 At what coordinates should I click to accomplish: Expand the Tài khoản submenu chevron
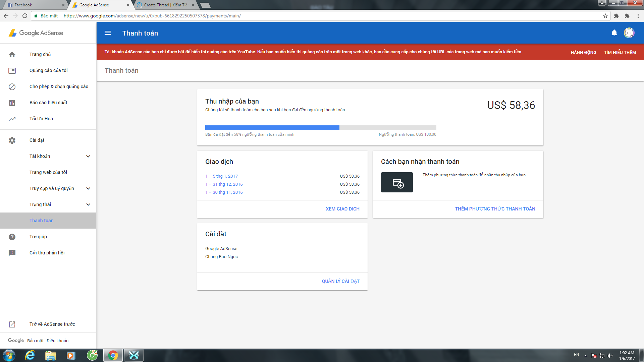(88, 156)
